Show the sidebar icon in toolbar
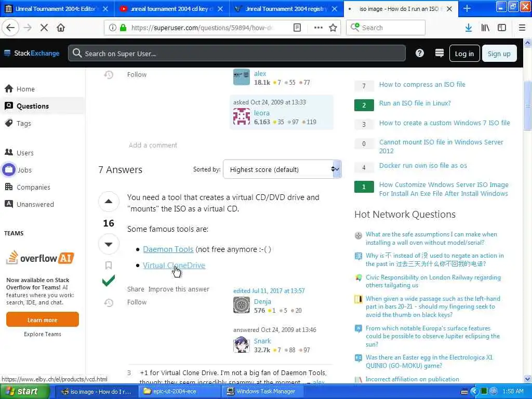532x399 pixels. tap(502, 28)
